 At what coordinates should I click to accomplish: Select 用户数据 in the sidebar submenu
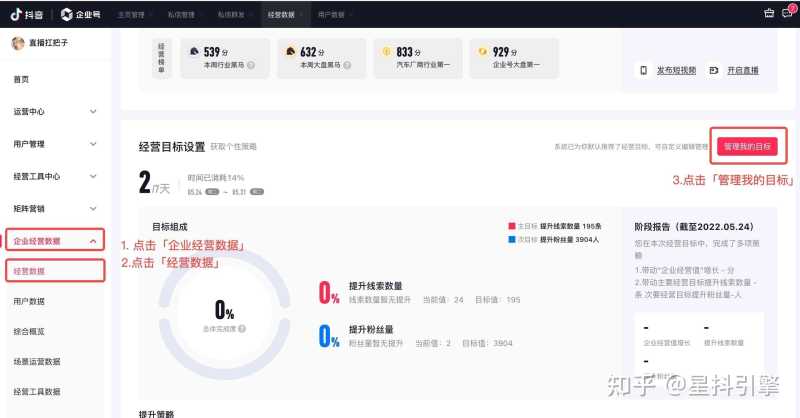click(29, 301)
